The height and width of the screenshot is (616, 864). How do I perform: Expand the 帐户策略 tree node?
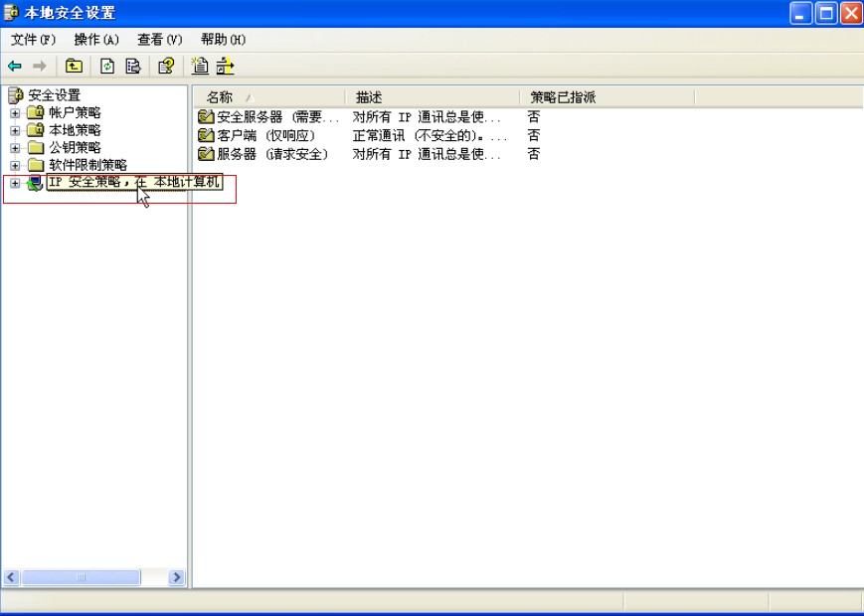15,113
